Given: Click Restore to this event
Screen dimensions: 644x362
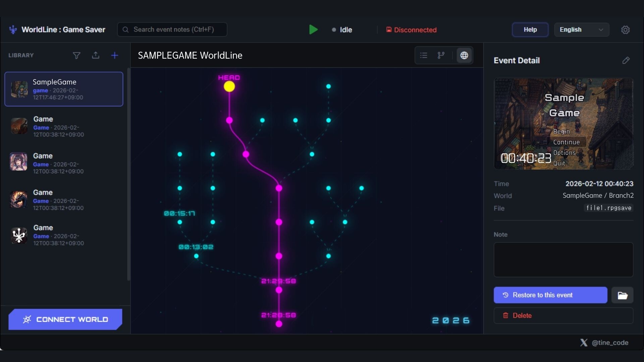Looking at the screenshot, I should coord(550,295).
